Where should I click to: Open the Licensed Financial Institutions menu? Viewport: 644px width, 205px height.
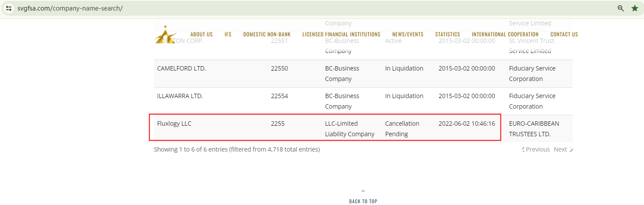pyautogui.click(x=341, y=34)
